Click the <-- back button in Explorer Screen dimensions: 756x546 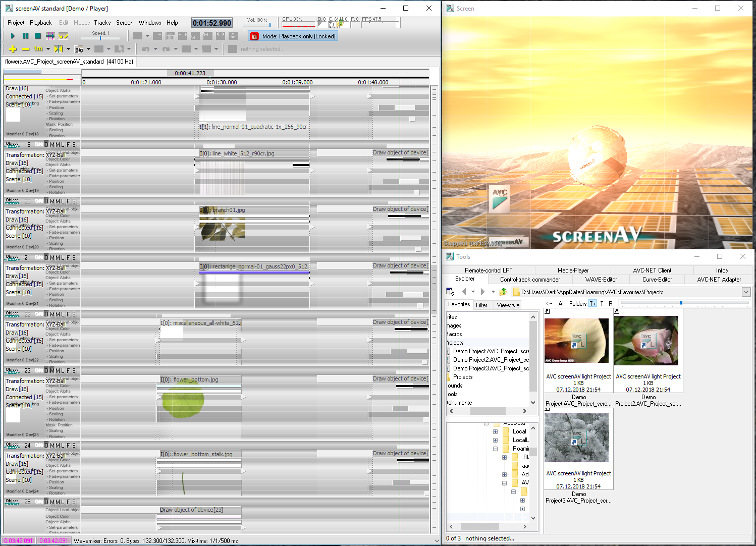coord(549,303)
